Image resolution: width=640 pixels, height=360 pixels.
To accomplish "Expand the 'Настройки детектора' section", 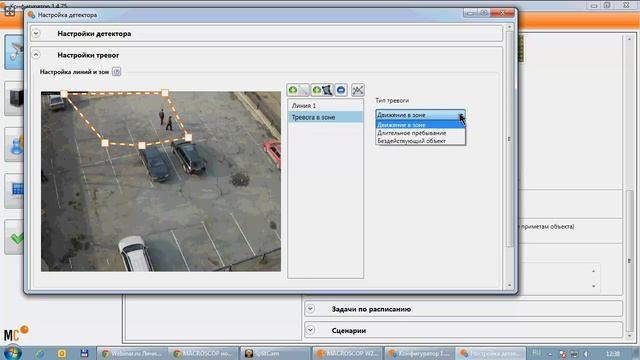I will click(36, 33).
